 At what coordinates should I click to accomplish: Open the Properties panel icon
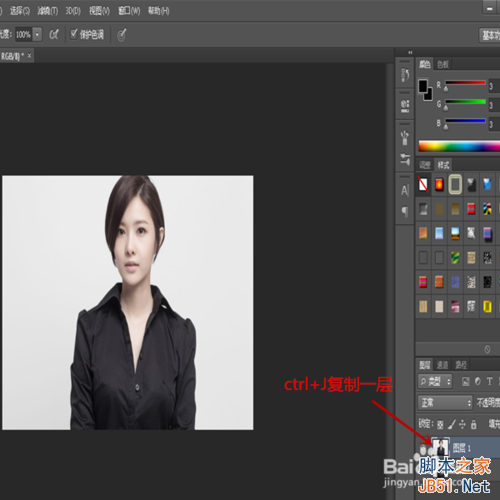[405, 106]
